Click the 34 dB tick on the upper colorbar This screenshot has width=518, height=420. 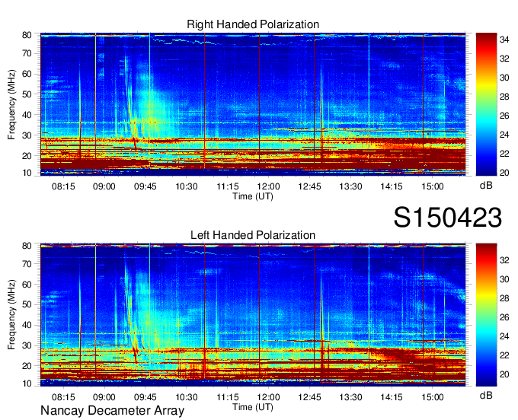[x=504, y=40]
